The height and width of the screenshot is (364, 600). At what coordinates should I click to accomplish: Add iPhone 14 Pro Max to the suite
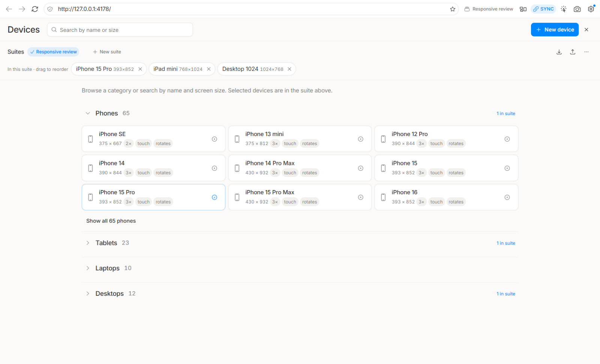[x=361, y=168]
